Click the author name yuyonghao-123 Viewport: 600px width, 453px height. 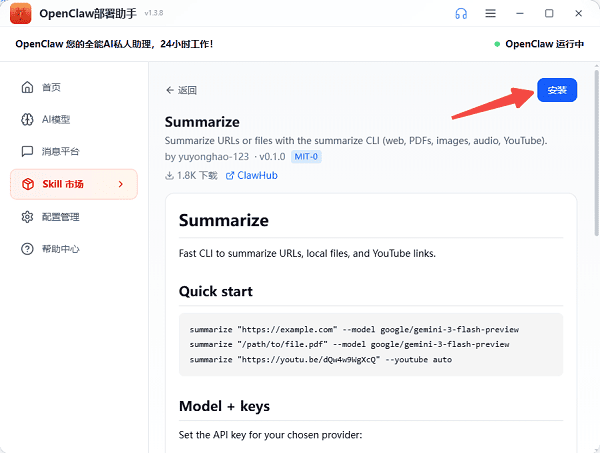[214, 156]
